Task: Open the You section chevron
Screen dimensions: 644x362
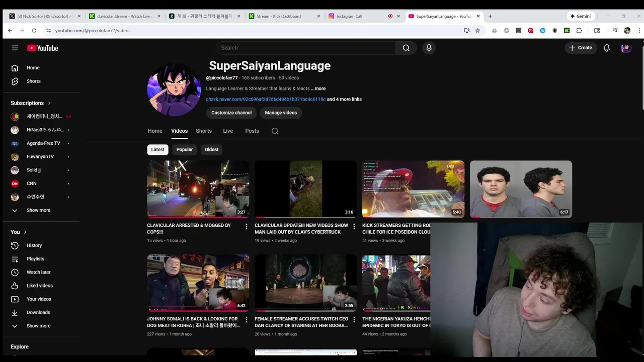Action: [25, 232]
